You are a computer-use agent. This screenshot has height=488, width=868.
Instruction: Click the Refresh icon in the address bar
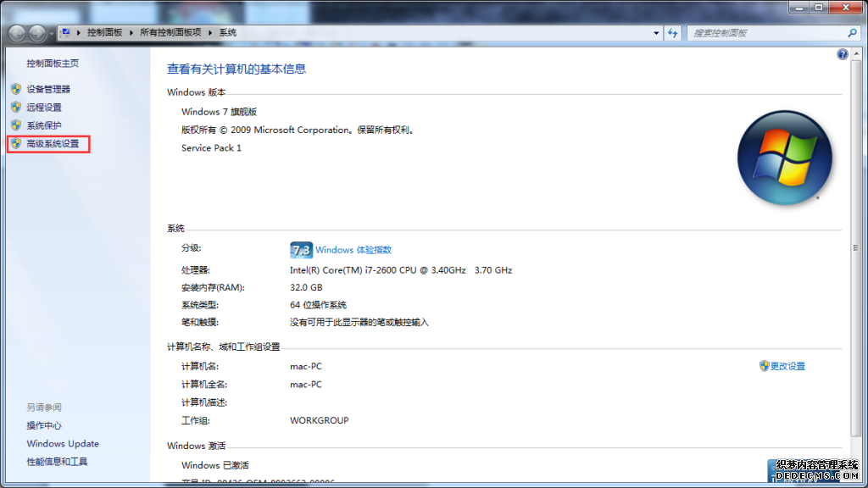[x=672, y=32]
